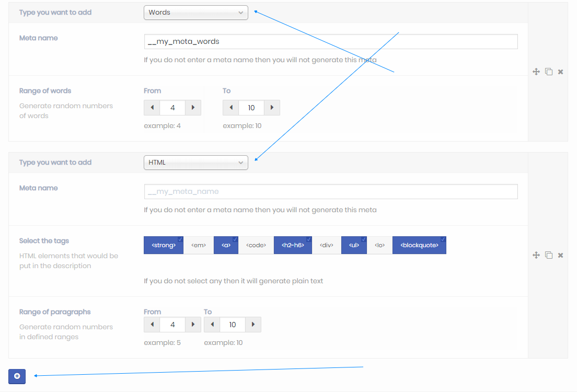The width and height of the screenshot is (577, 392).
Task: Remove the Words meta block
Action: coord(560,72)
